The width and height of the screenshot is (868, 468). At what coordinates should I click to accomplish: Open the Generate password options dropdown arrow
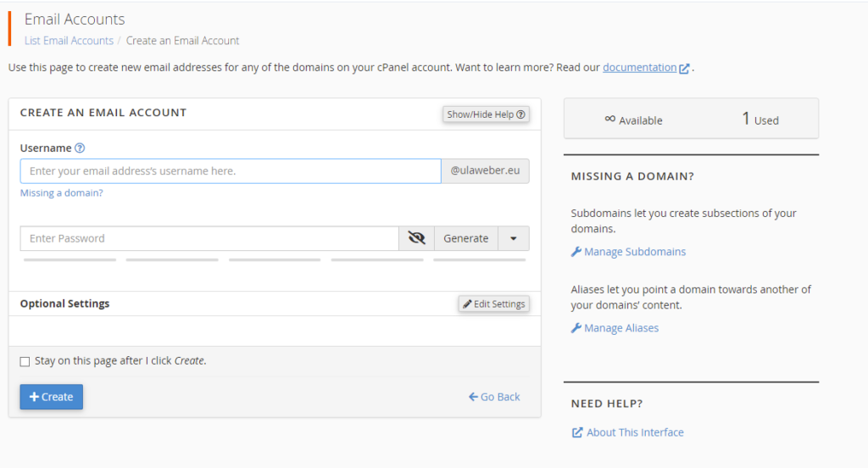514,238
